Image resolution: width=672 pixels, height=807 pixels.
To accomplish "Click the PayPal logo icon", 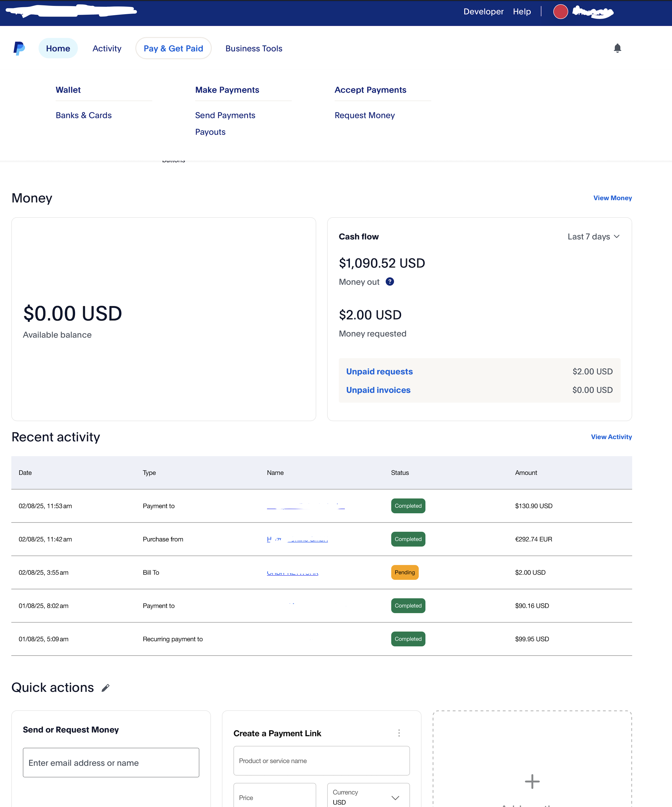I will [x=19, y=48].
